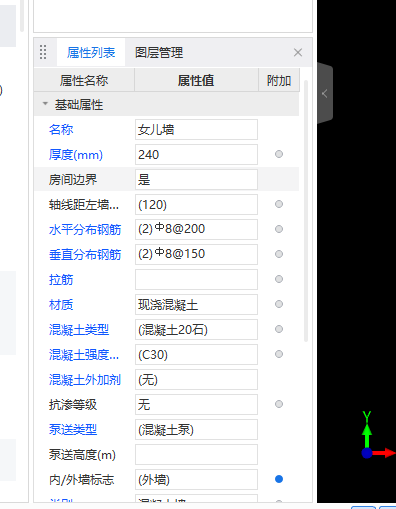The width and height of the screenshot is (396, 509).
Task: Toggle the 附加 circle for 轴线距左墙
Action: tap(279, 204)
